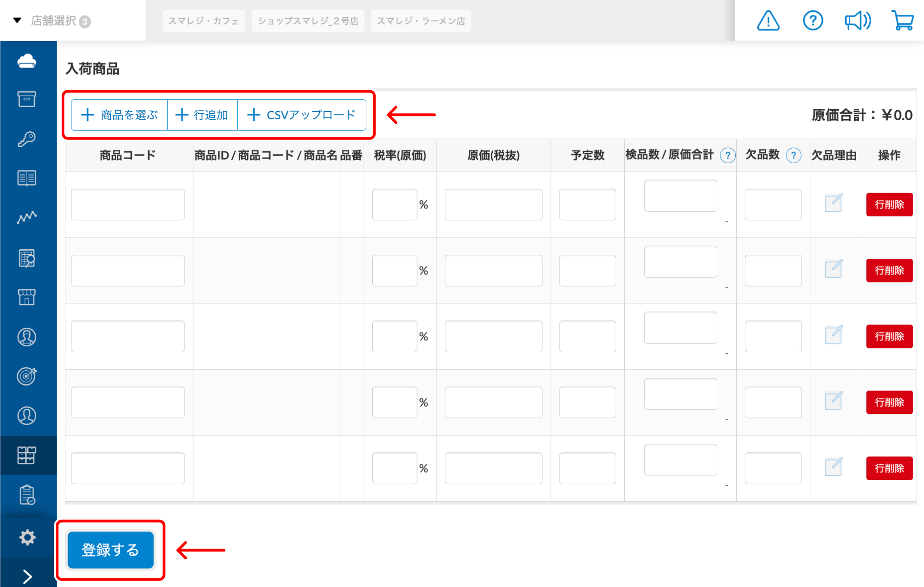Show help tooltip for 欠品数 column
Image resolution: width=924 pixels, height=587 pixels.
click(x=793, y=155)
